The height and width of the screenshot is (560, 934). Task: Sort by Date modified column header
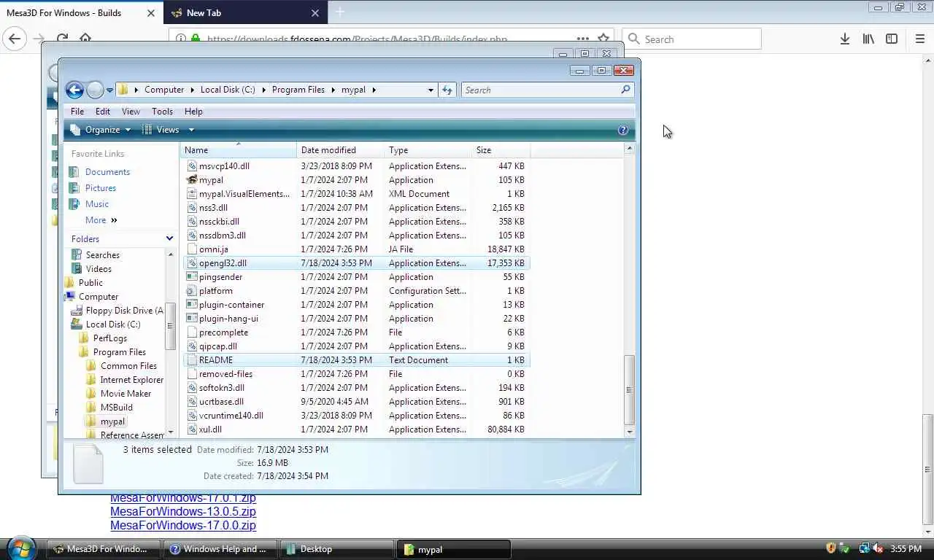[x=341, y=150]
